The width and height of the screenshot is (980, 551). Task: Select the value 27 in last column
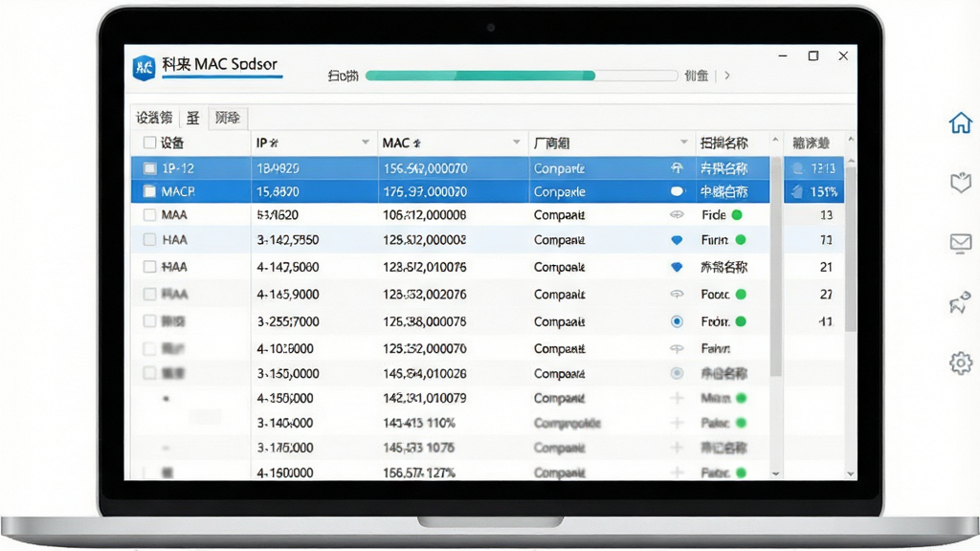(826, 295)
